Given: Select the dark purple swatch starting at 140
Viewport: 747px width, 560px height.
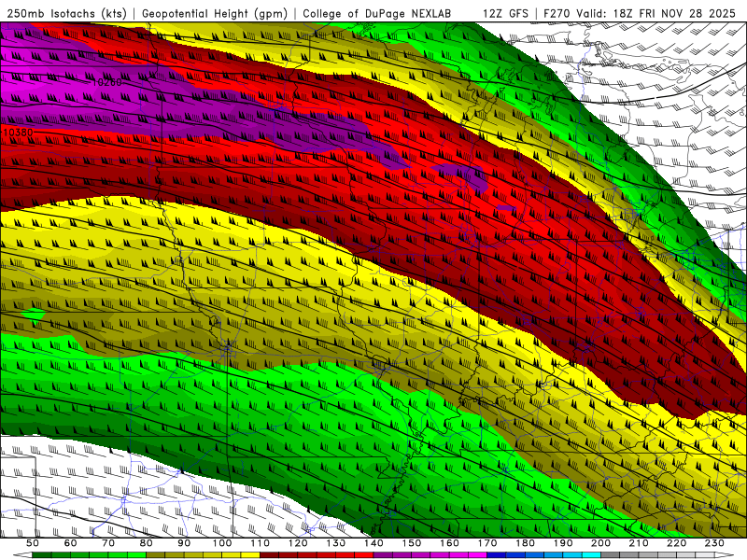Looking at the screenshot, I should pos(383,554).
